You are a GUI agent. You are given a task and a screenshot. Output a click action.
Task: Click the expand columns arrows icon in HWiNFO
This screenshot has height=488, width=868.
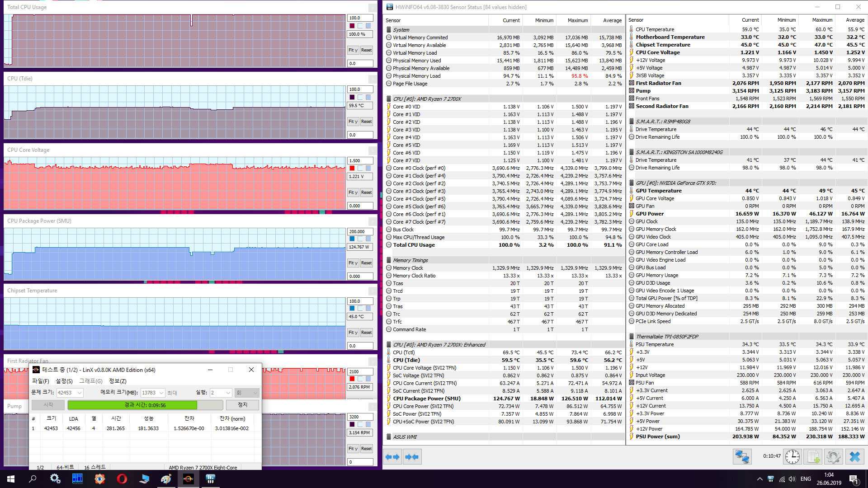392,457
